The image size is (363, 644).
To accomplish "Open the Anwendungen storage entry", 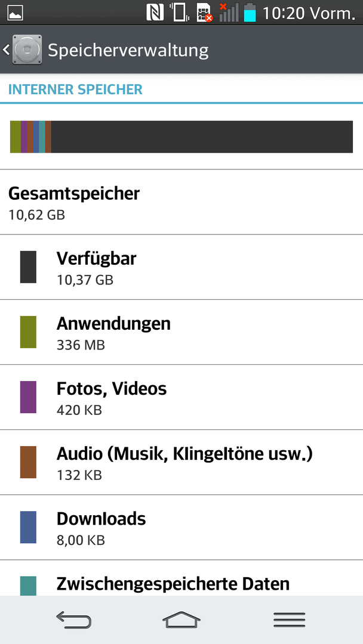I will [x=181, y=332].
